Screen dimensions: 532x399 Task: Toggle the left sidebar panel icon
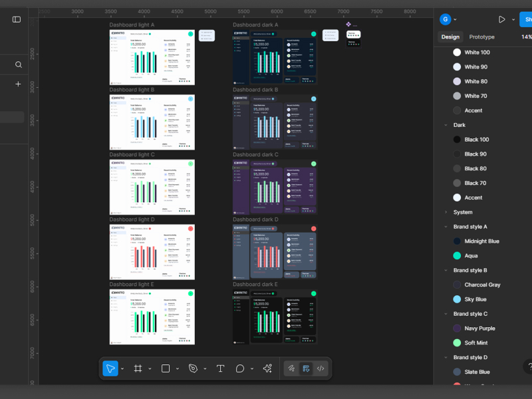17,20
